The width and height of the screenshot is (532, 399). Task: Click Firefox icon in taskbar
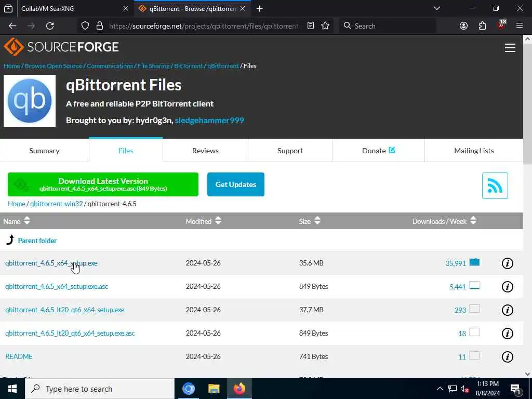[x=239, y=389]
